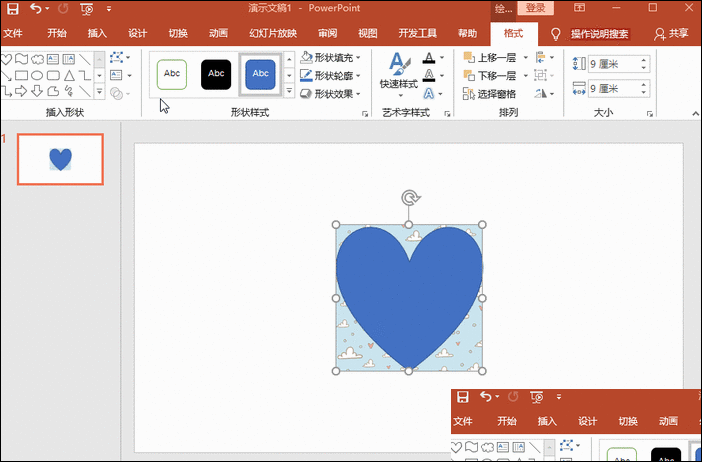Click the text fill color A icon

pos(429,58)
